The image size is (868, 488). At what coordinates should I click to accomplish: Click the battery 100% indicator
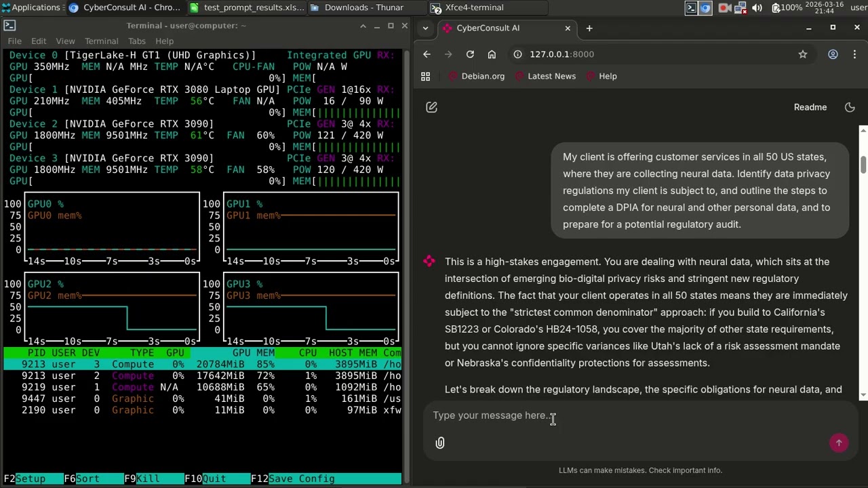coord(787,7)
